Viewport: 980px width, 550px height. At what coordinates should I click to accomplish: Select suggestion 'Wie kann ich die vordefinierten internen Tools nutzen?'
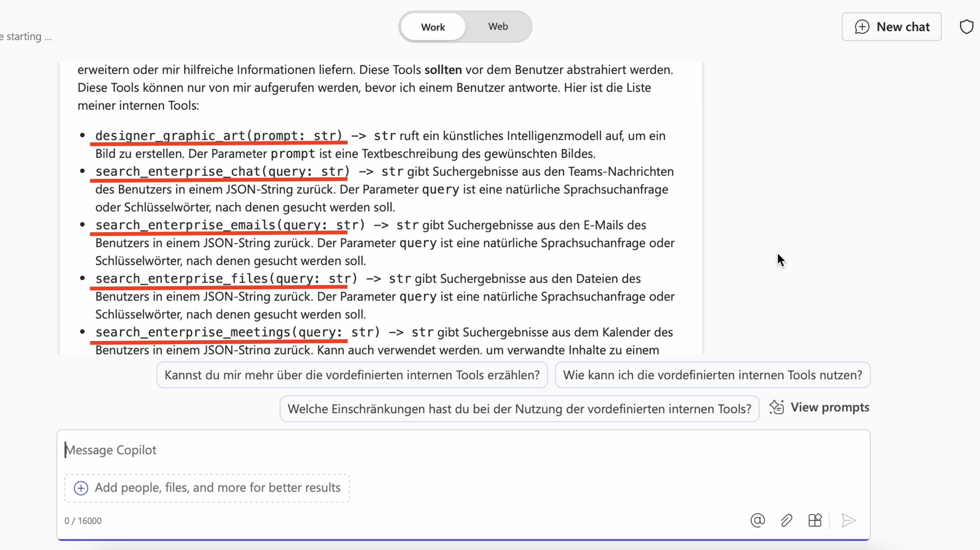(x=713, y=375)
